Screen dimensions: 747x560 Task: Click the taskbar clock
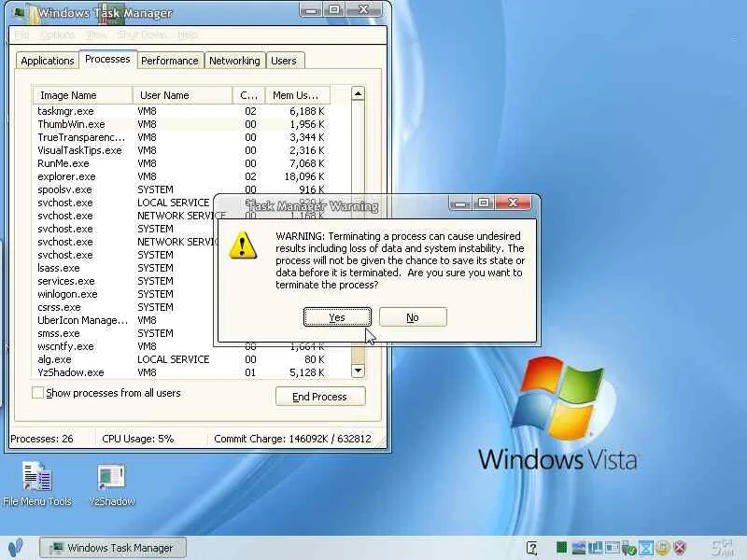pyautogui.click(x=722, y=548)
